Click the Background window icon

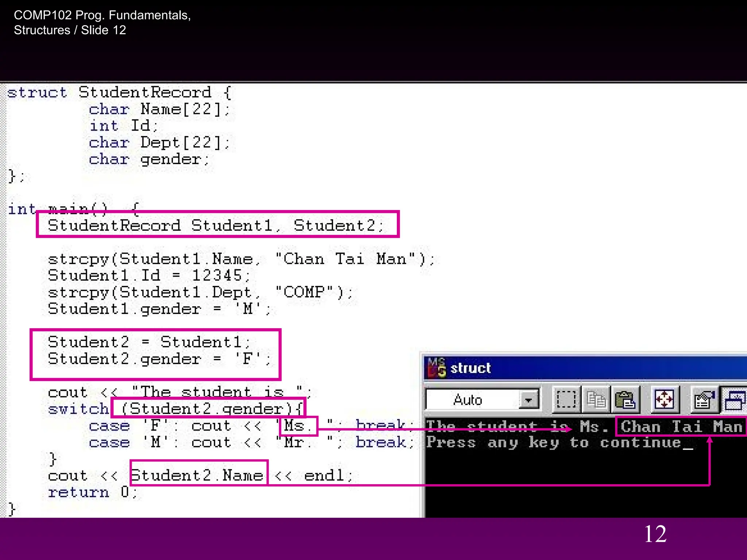pyautogui.click(x=735, y=400)
